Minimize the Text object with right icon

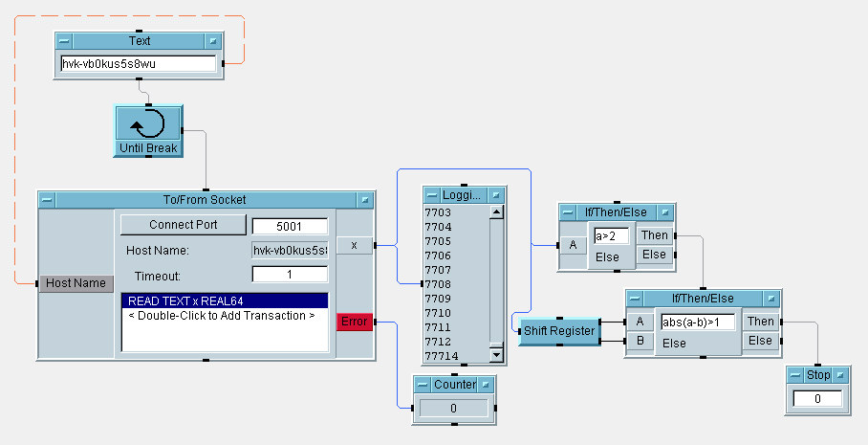coord(214,41)
